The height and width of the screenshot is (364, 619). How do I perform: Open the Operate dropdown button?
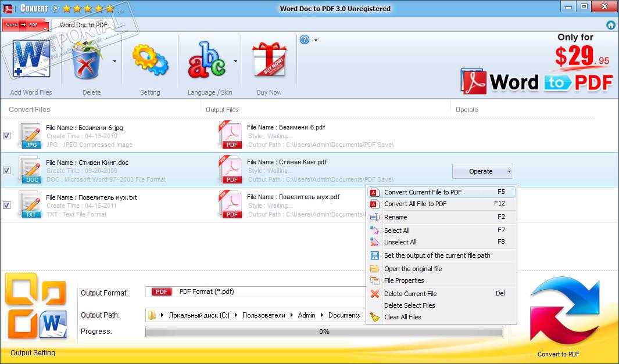coord(482,171)
